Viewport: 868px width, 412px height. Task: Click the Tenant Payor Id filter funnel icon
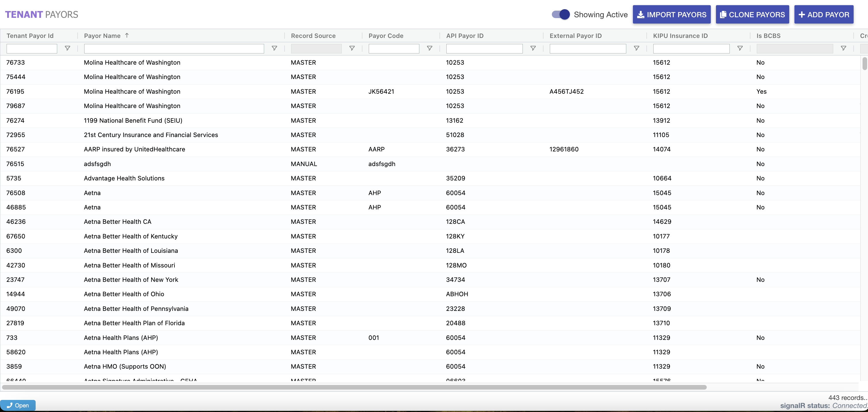tap(67, 49)
